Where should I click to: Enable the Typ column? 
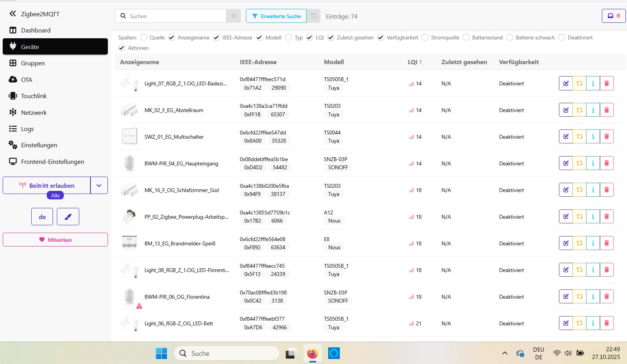[288, 37]
